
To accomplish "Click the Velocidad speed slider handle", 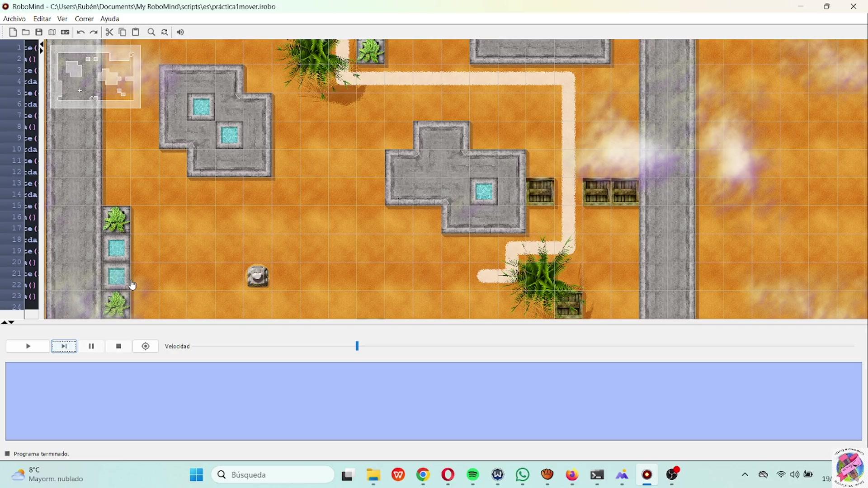I will [357, 346].
